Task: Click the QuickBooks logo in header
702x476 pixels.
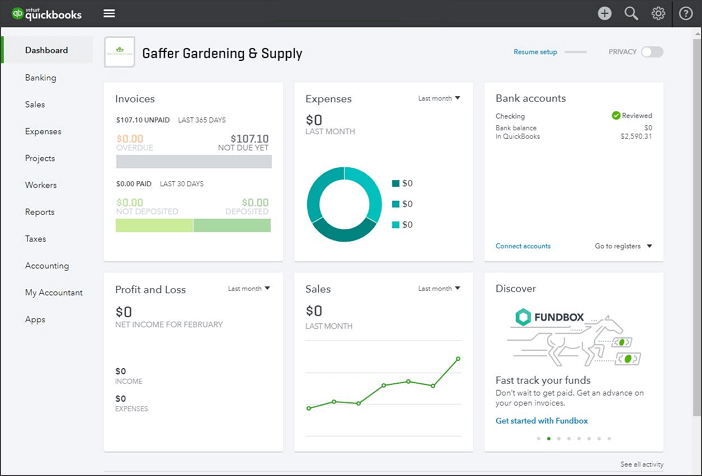Action: pyautogui.click(x=46, y=13)
